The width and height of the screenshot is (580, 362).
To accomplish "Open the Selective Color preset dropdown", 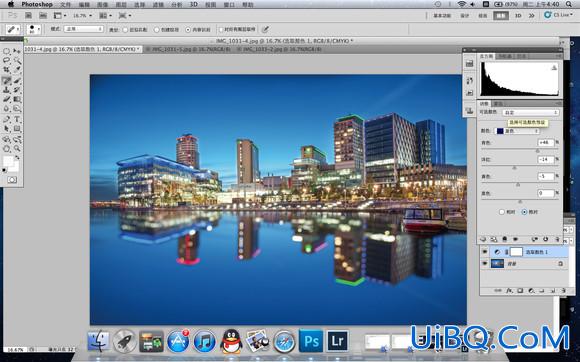I will pos(530,112).
